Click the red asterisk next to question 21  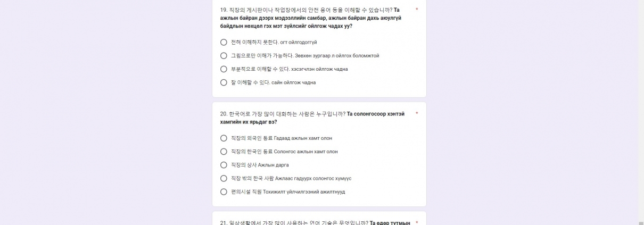coord(417,222)
